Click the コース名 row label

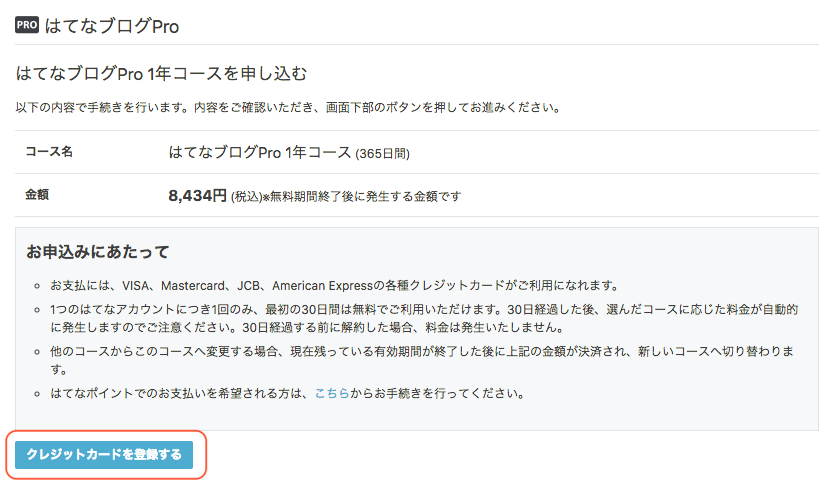click(x=49, y=152)
